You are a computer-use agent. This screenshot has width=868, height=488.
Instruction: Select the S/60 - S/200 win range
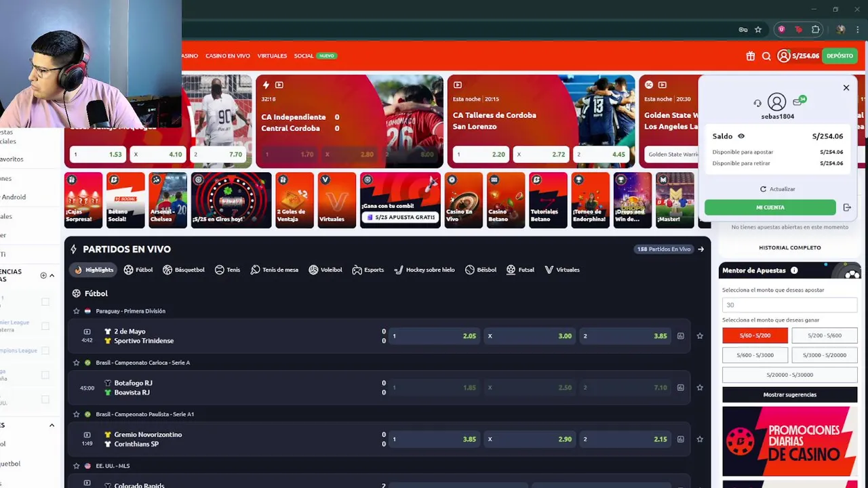tap(755, 335)
